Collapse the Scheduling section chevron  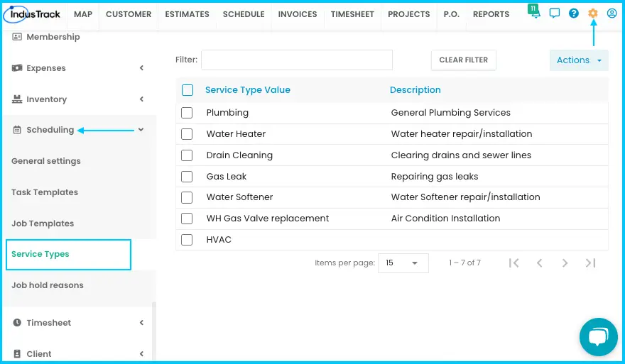pyautogui.click(x=141, y=130)
